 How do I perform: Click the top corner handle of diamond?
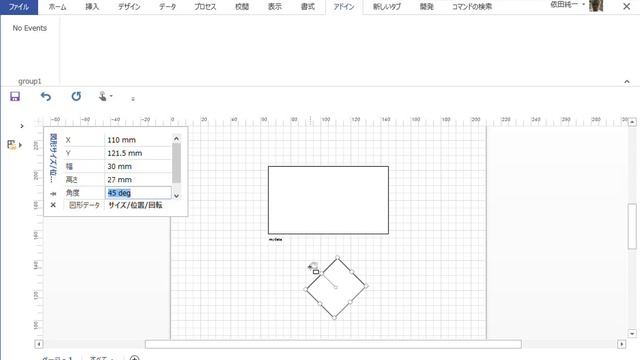338,258
